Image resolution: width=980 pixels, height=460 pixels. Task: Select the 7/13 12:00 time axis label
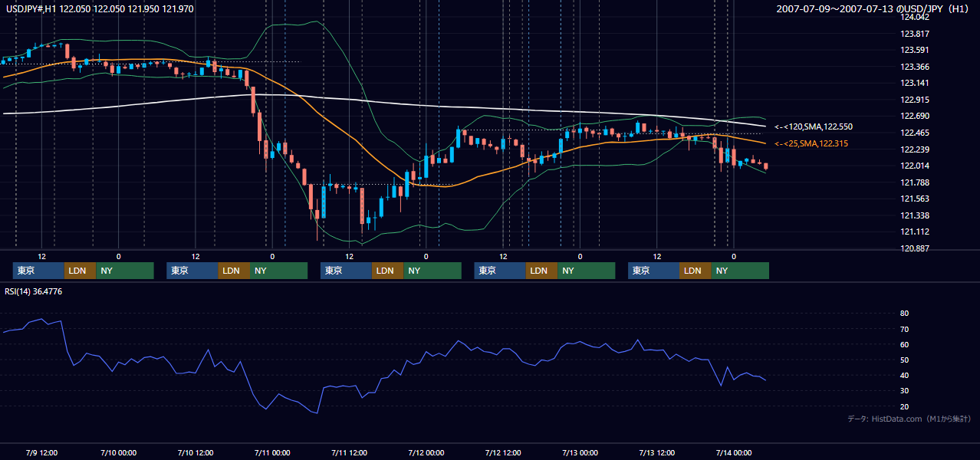[656, 452]
